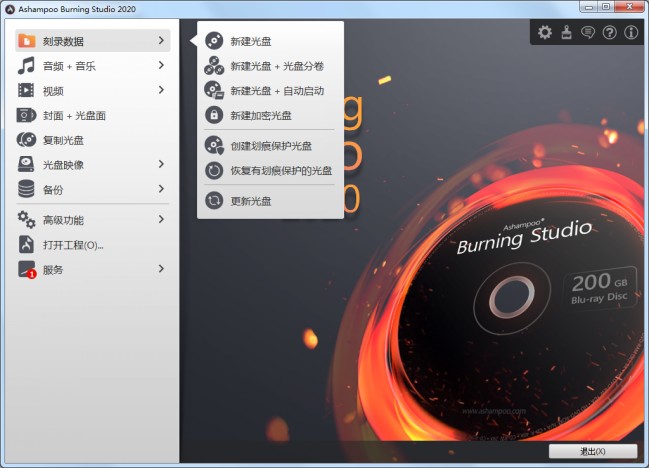
Task: Click the paintbrush skin icon in top toolbar
Action: tap(567, 32)
